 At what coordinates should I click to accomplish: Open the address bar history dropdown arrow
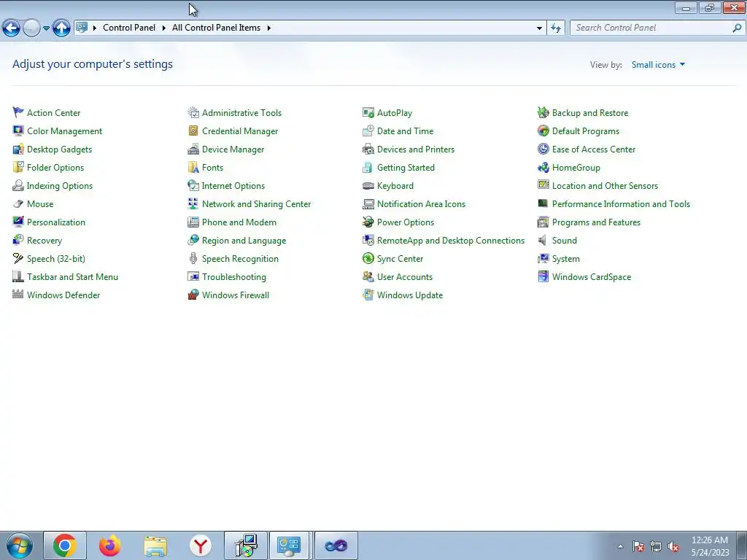point(539,28)
